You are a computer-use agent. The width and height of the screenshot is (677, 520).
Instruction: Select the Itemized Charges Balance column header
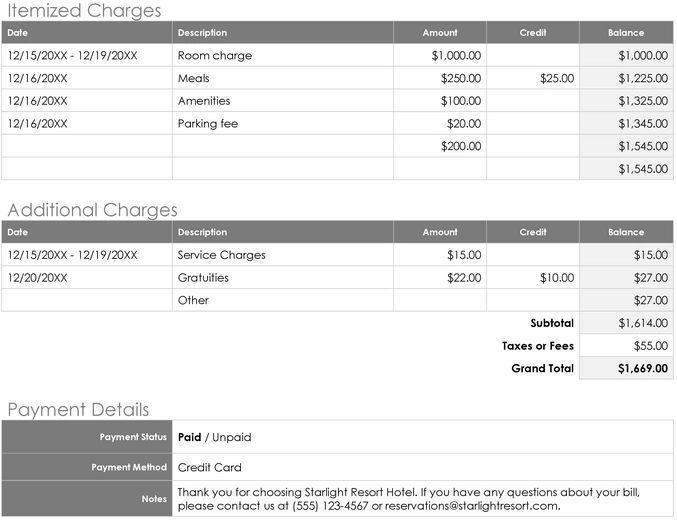pos(626,32)
